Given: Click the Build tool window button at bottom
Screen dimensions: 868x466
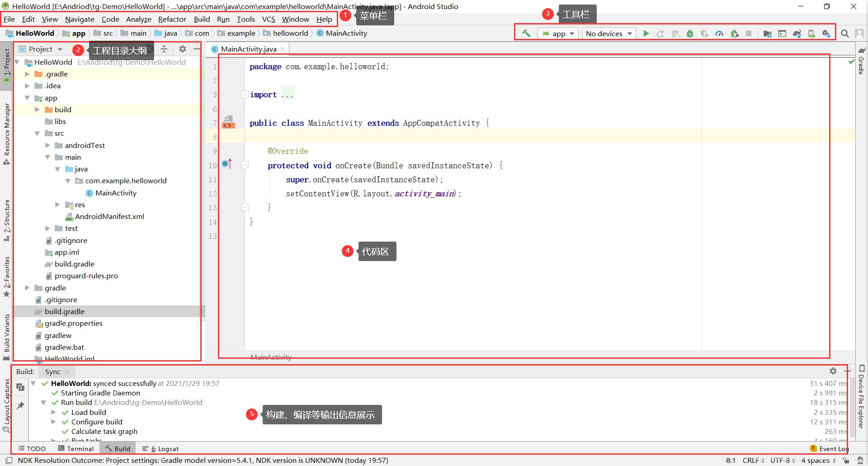Looking at the screenshot, I should [x=118, y=448].
